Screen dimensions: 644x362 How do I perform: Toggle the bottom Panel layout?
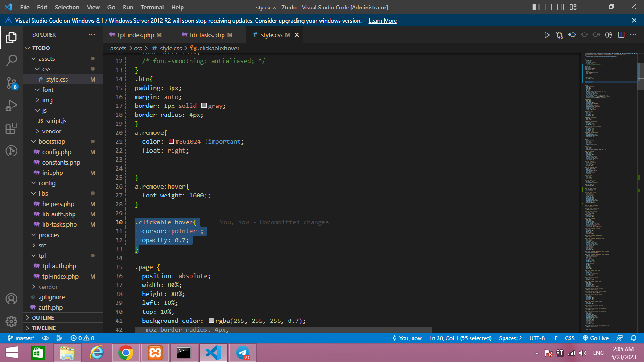tap(548, 7)
